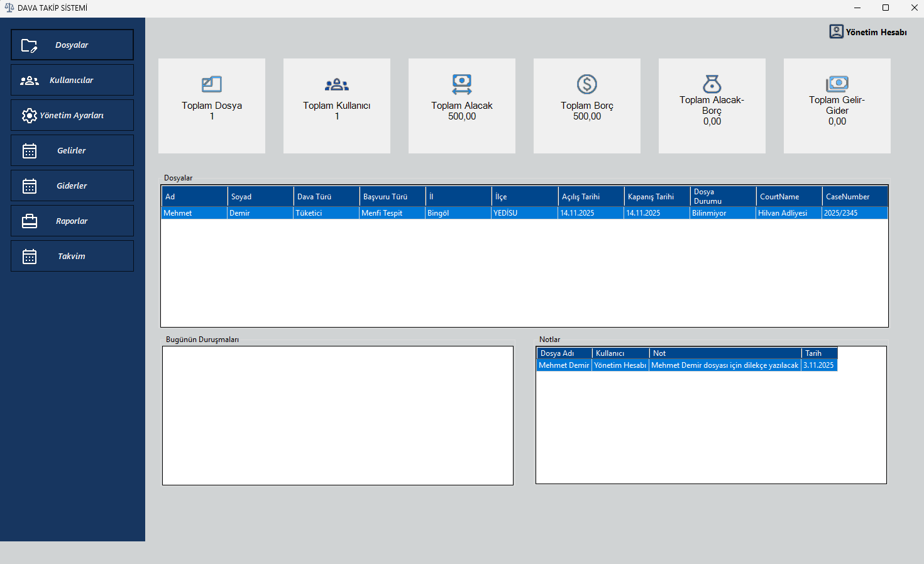Click the Toplam Gelir-Gider banknote icon

[x=837, y=84]
